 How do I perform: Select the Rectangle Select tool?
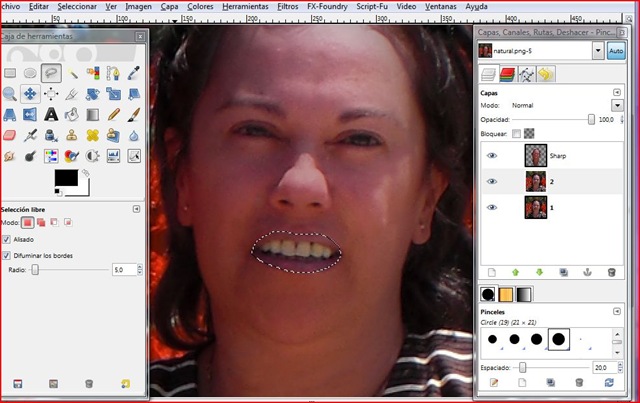coord(10,73)
